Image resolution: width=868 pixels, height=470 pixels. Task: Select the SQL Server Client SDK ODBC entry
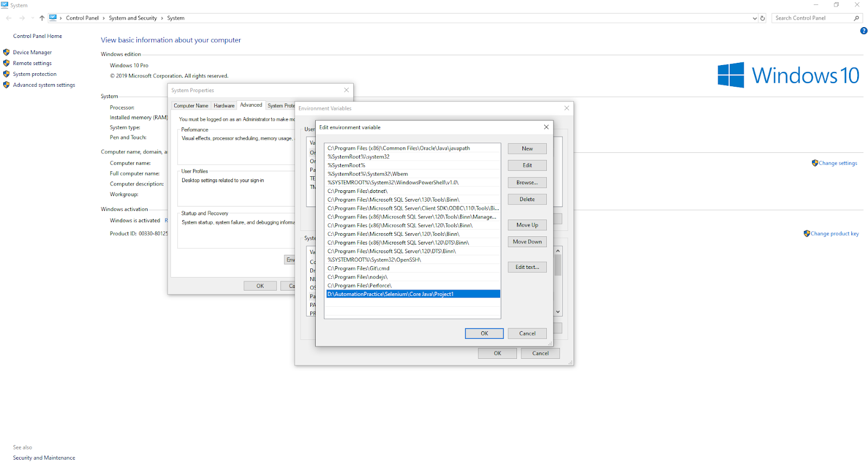[413, 208]
